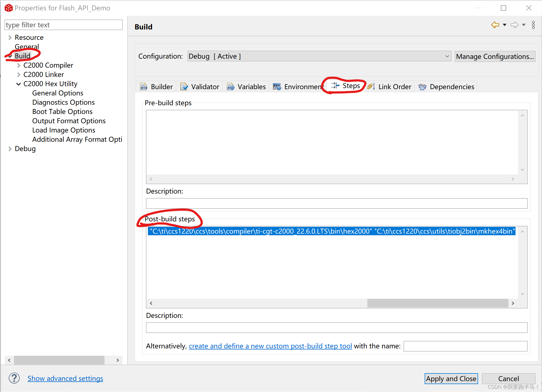Click the Validator tab icon
The image size is (542, 392).
pyautogui.click(x=184, y=87)
